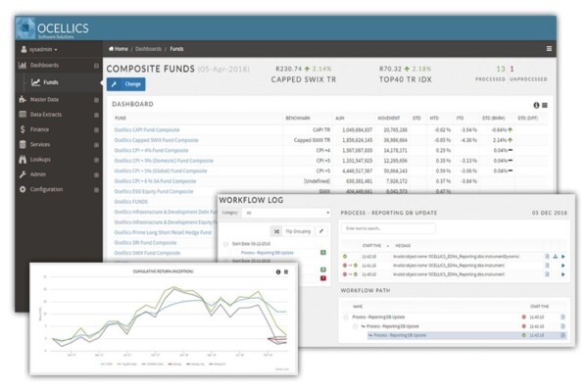The height and width of the screenshot is (392, 588).
Task: Click the hamburger menu icon in top bar
Action: pyautogui.click(x=549, y=49)
